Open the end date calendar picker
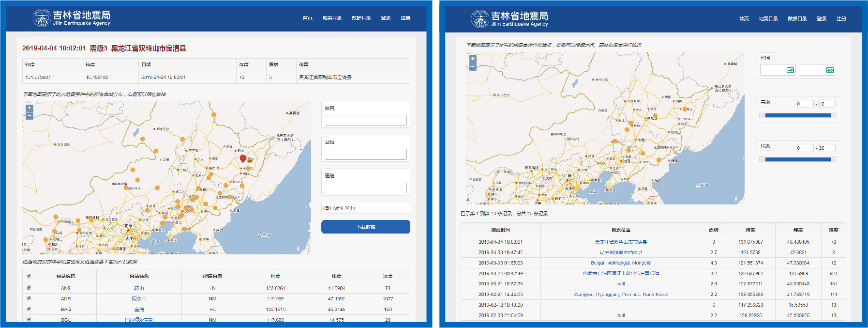The width and height of the screenshot is (868, 328). click(830, 70)
